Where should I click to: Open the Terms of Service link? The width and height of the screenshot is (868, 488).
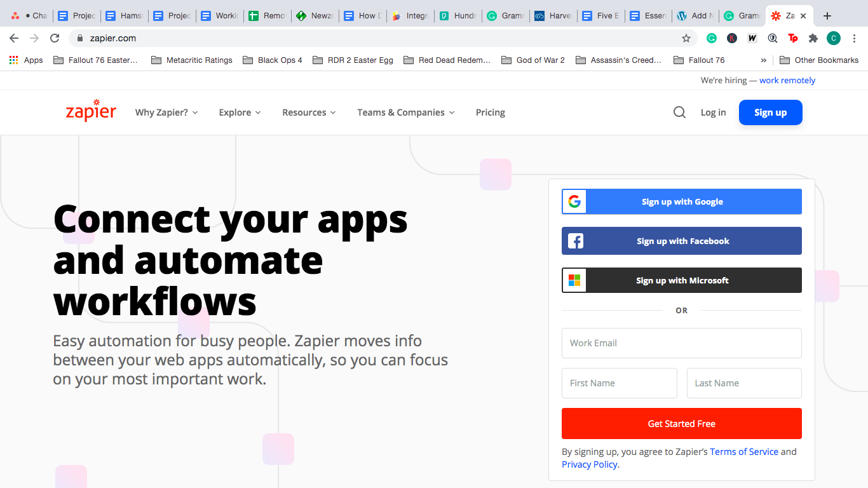pos(744,452)
